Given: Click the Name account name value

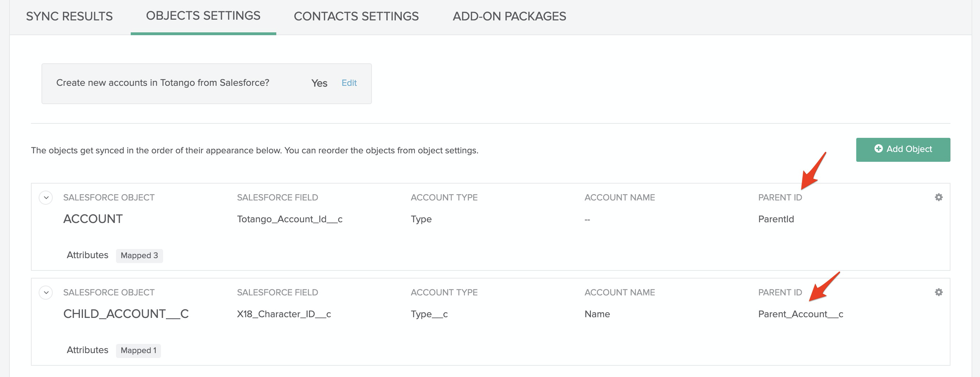Looking at the screenshot, I should click(x=597, y=314).
